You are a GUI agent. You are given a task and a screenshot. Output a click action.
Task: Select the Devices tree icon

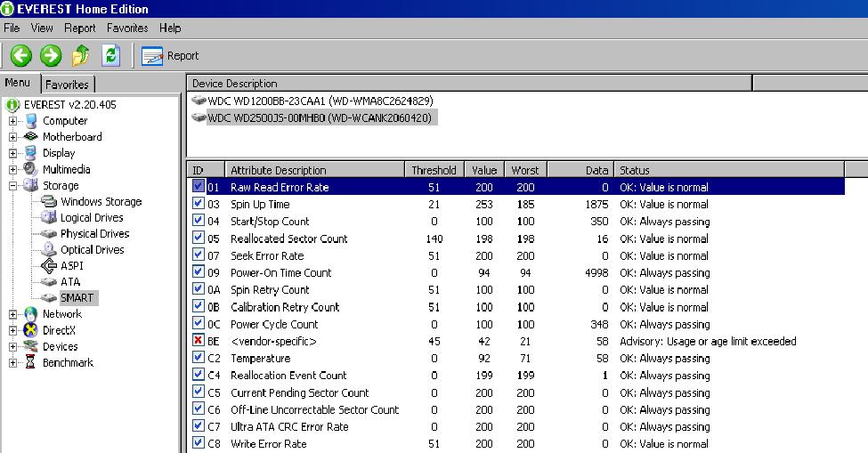click(31, 346)
